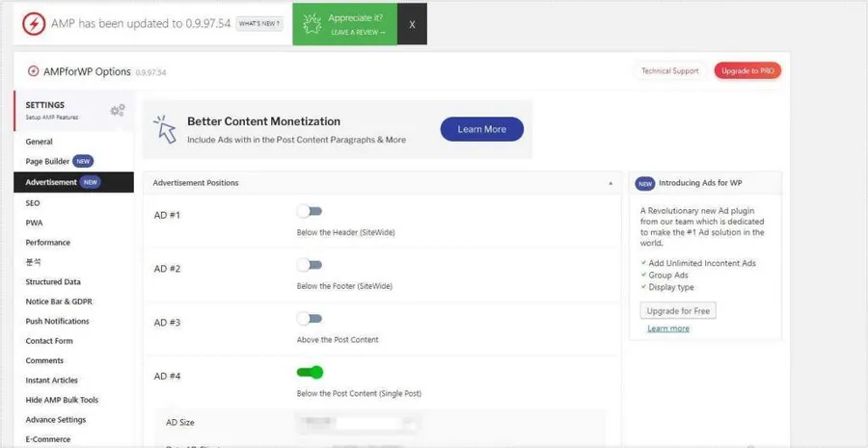This screenshot has width=868, height=448.
Task: Open the Learn more link in Ads sidebar
Action: point(668,329)
